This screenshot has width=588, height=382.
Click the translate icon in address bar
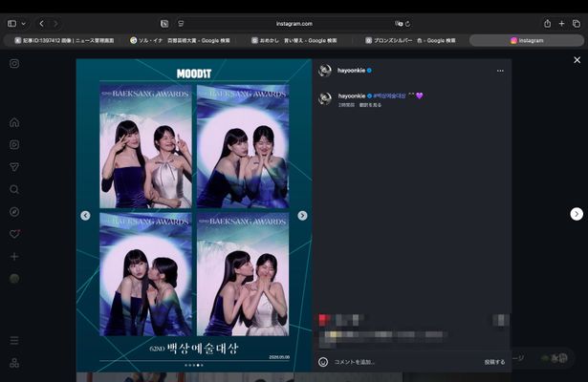tap(399, 24)
